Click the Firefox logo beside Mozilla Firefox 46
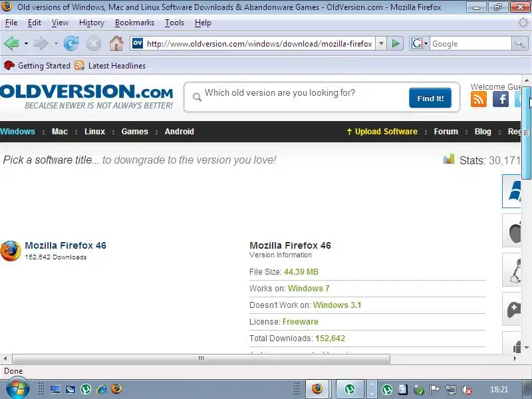 click(x=11, y=251)
